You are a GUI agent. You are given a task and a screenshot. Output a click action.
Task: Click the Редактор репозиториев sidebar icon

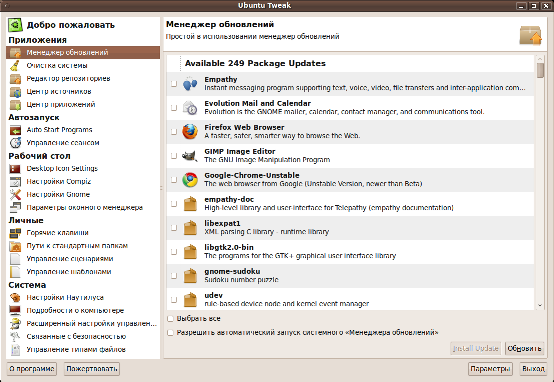15,78
